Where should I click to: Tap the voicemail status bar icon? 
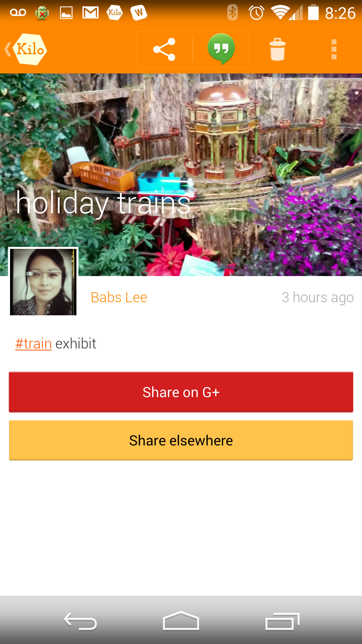point(18,13)
